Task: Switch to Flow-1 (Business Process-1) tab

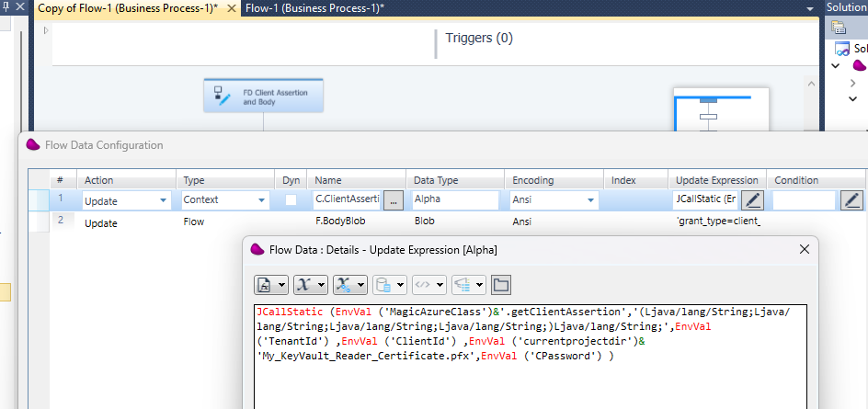Action: (x=314, y=7)
